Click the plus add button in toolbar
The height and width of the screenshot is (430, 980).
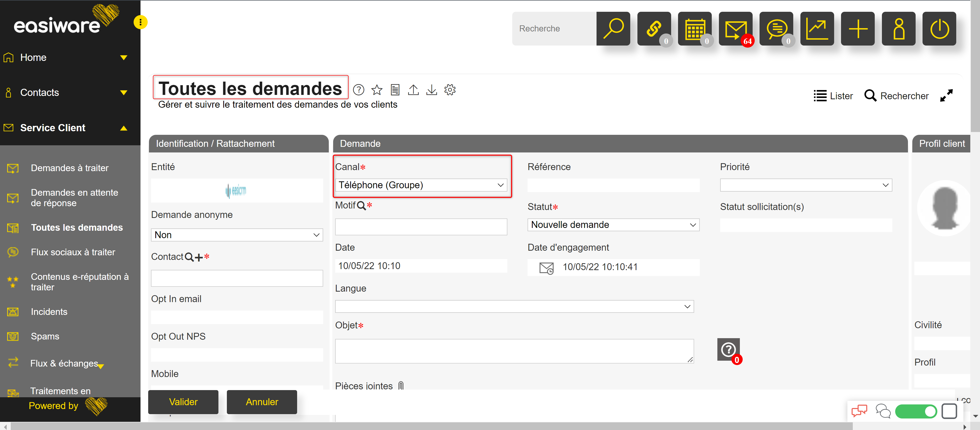click(x=857, y=29)
